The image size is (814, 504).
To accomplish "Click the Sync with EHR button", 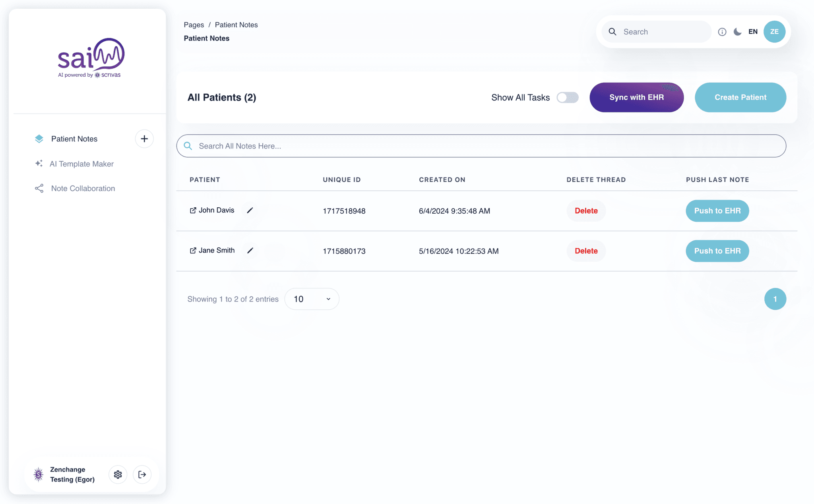I will tap(636, 97).
